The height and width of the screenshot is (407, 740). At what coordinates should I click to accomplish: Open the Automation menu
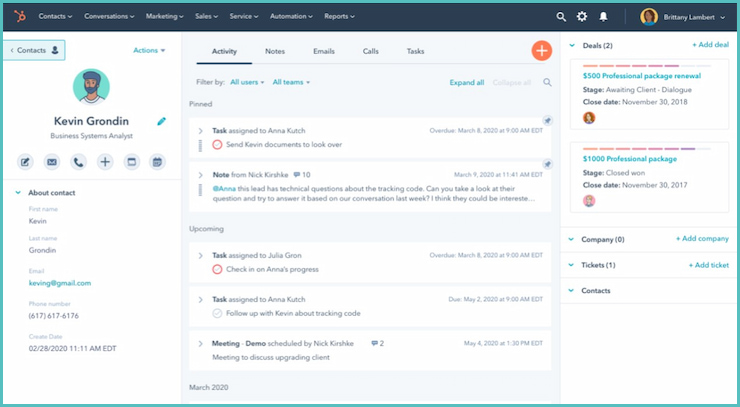[291, 16]
